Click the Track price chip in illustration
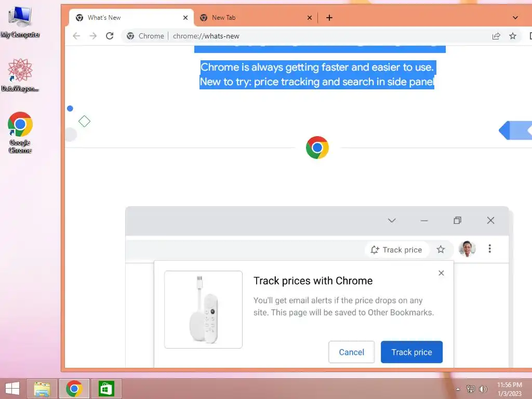 (x=396, y=250)
